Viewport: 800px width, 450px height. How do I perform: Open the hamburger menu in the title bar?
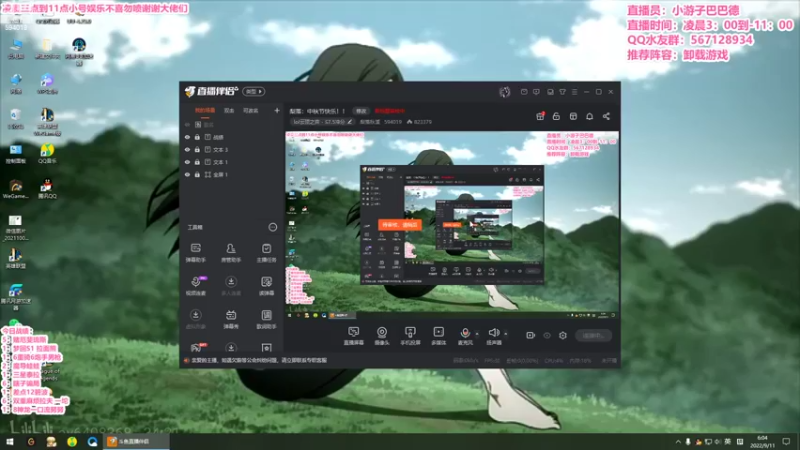coord(574,92)
